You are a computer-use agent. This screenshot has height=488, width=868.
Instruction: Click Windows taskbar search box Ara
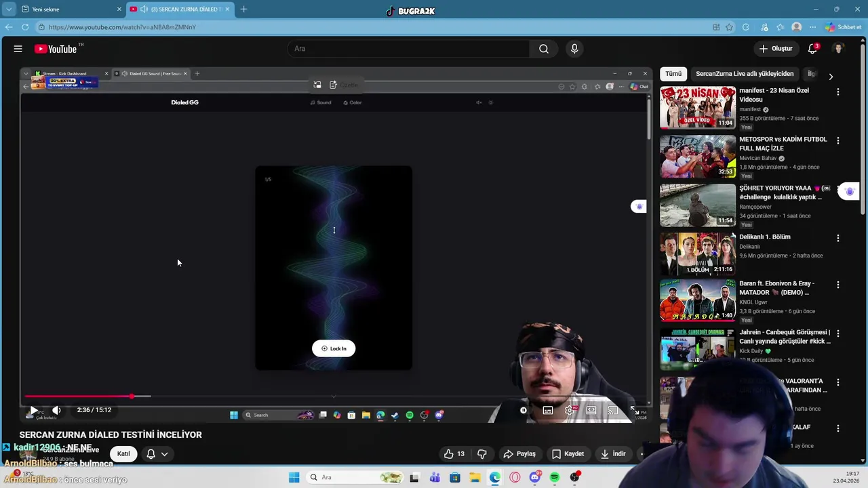(x=355, y=477)
